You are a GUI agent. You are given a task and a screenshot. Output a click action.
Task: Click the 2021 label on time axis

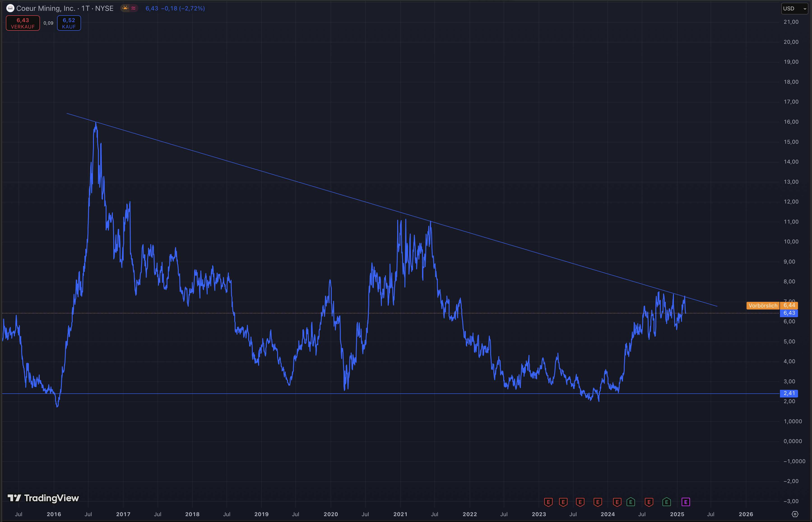coord(400,514)
